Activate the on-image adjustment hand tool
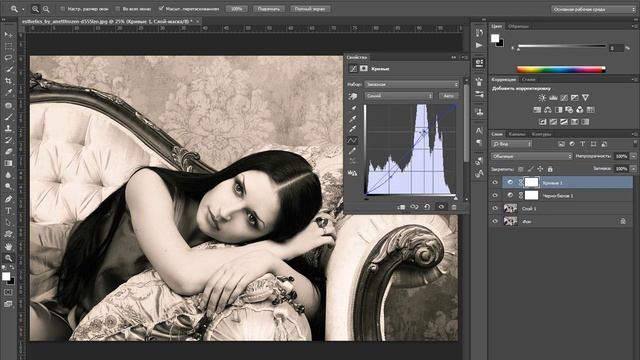The width and height of the screenshot is (640, 360). [x=353, y=96]
